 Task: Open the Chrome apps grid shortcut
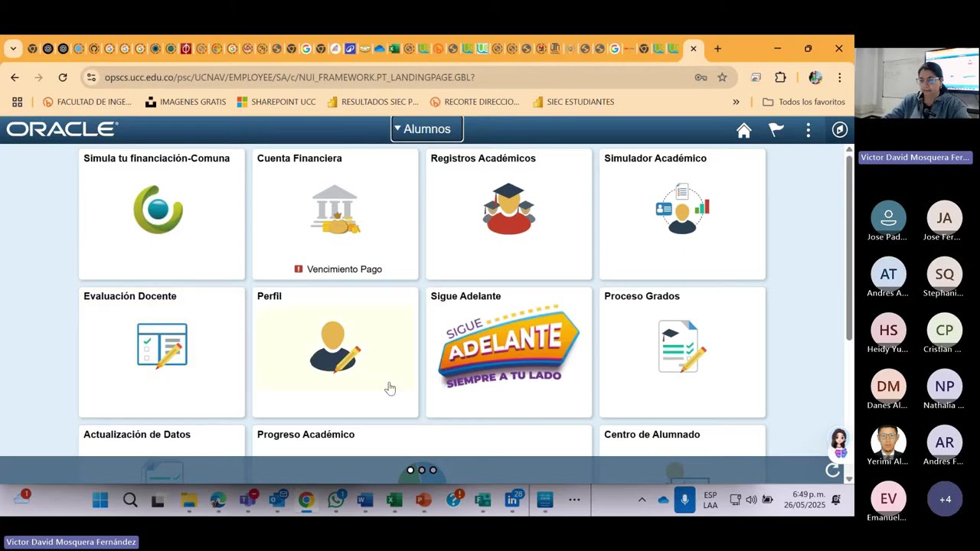point(17,102)
